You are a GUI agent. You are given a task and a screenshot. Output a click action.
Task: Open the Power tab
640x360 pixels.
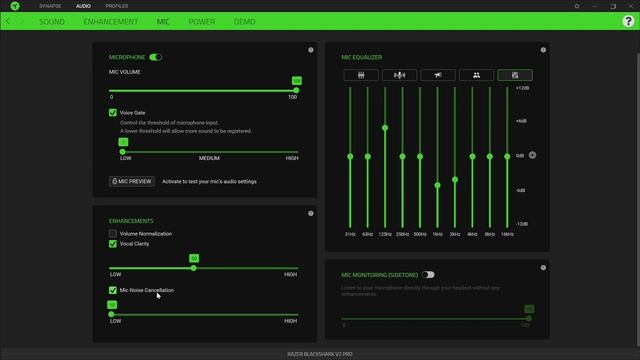(x=202, y=22)
